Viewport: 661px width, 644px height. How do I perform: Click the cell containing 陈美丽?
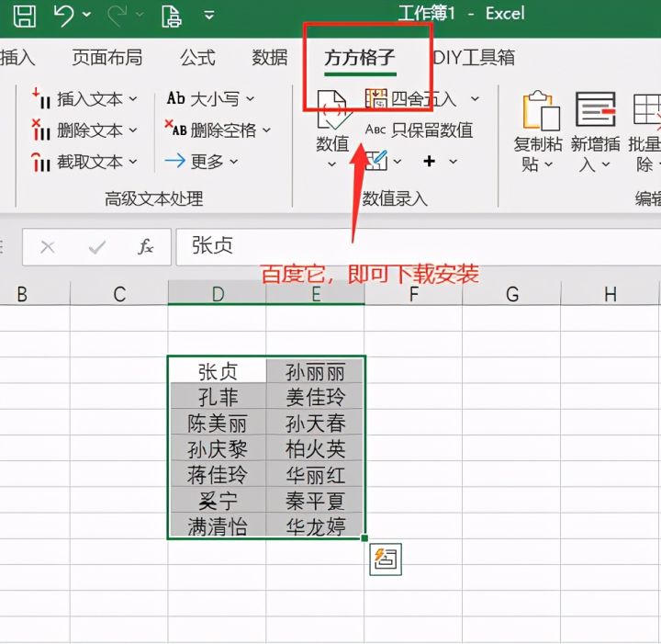pyautogui.click(x=217, y=423)
